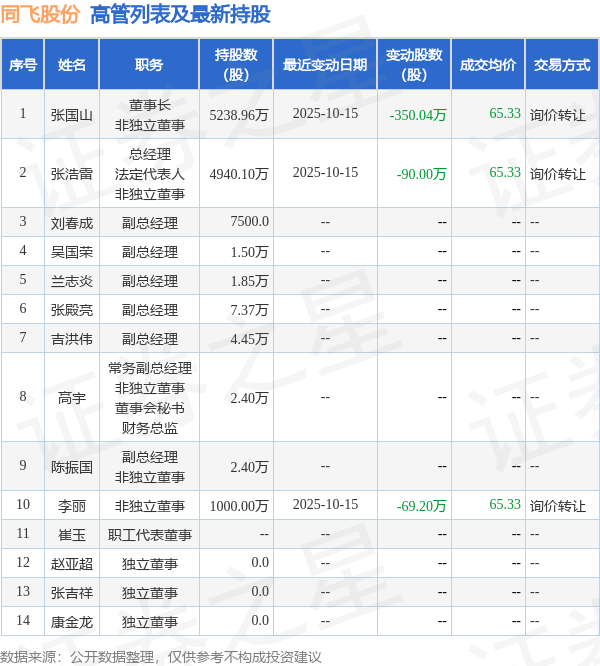Click the name 兰志炎
600x666 pixels.
coord(72,281)
